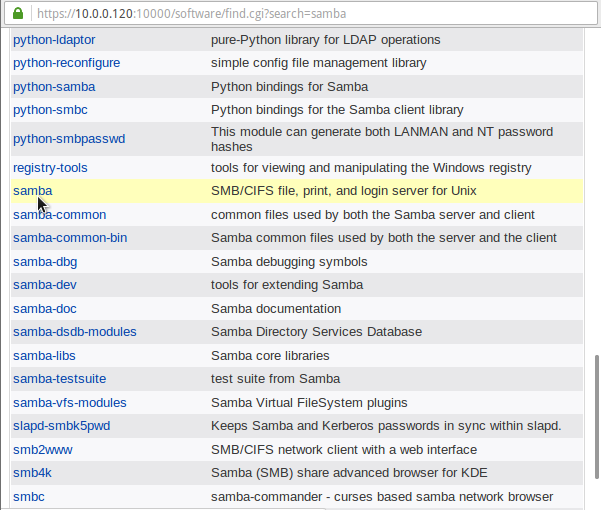Image resolution: width=601 pixels, height=510 pixels.
Task: Click 'Samba common files used by both the server and the client'
Action: tap(384, 238)
